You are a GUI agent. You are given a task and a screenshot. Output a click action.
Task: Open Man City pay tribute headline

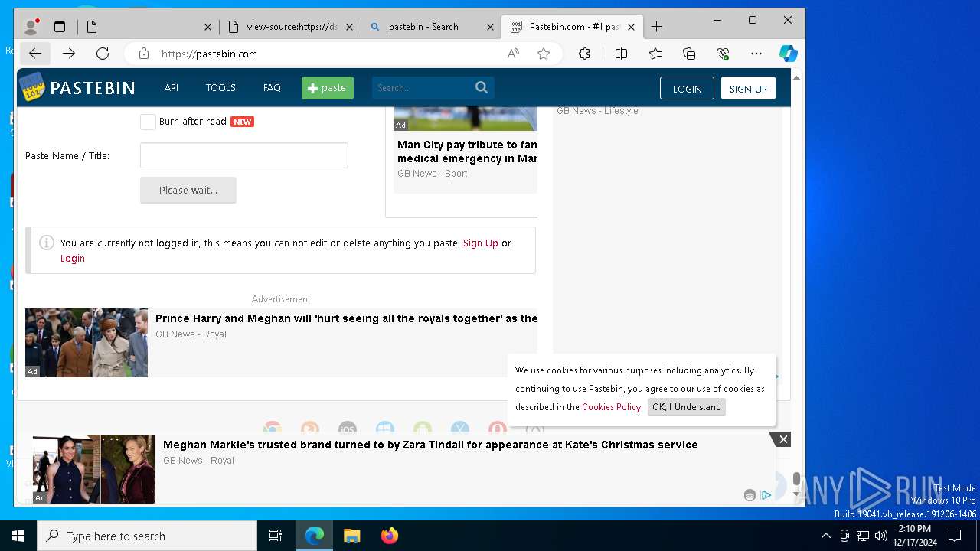coord(467,152)
